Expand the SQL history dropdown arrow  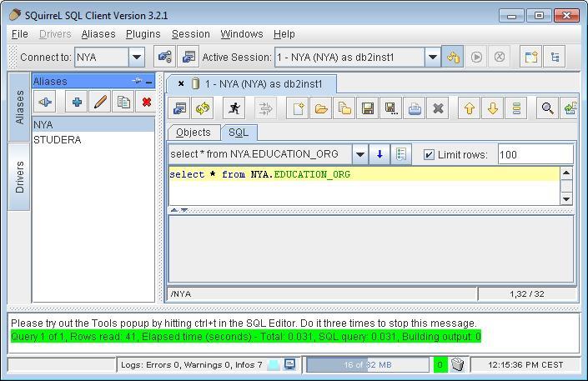tap(360, 154)
